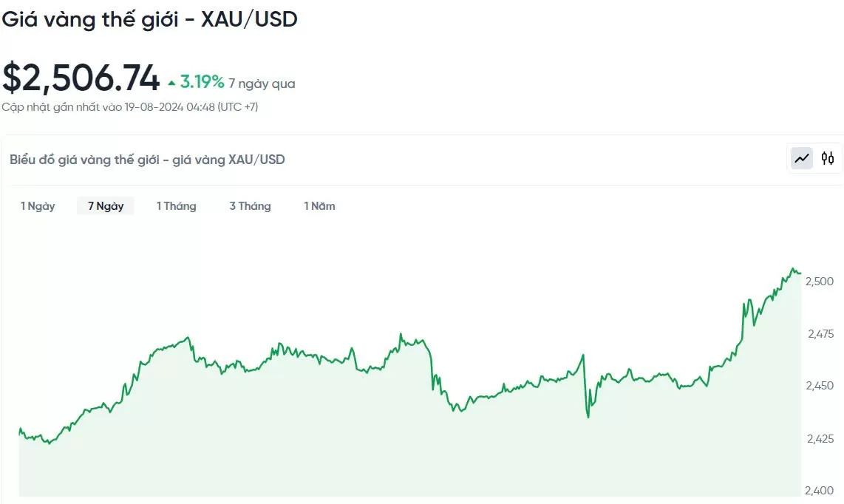Viewport: 844px width, 504px height.
Task: Click the 3.19% change percentage
Action: pyautogui.click(x=202, y=82)
